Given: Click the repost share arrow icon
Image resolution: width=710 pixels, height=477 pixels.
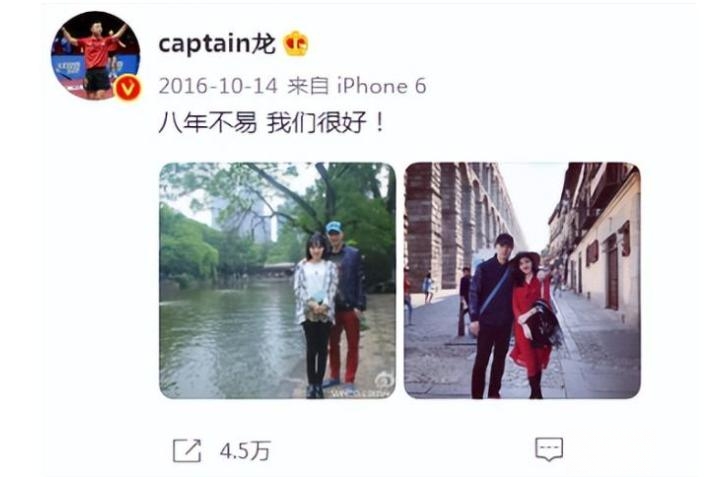Looking at the screenshot, I should coord(187,450).
